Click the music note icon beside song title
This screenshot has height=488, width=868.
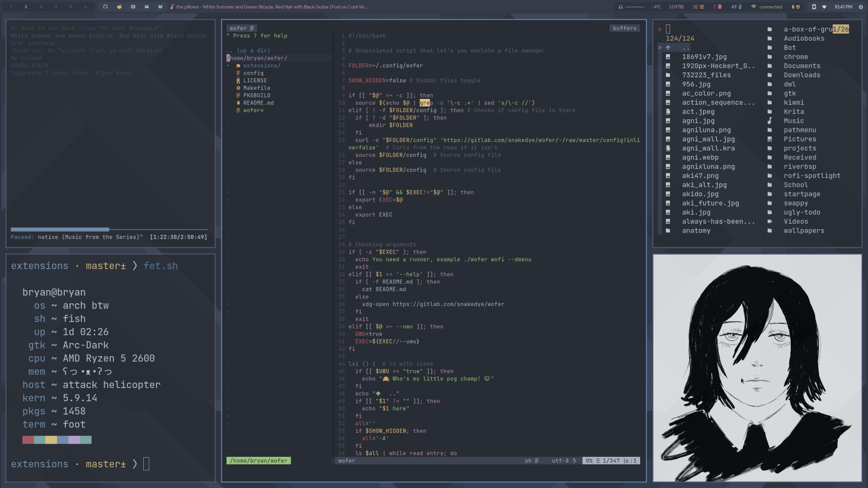pos(172,7)
